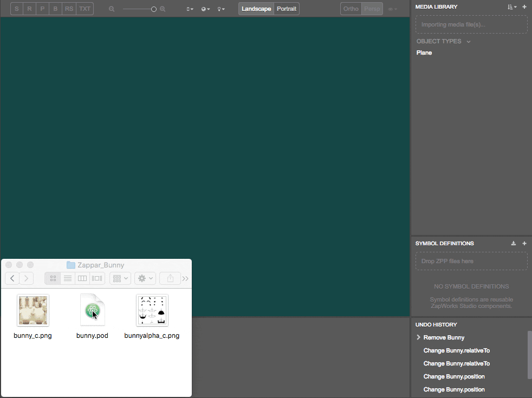The height and width of the screenshot is (398, 532).
Task: Enable Ortho camera view
Action: pyautogui.click(x=351, y=9)
